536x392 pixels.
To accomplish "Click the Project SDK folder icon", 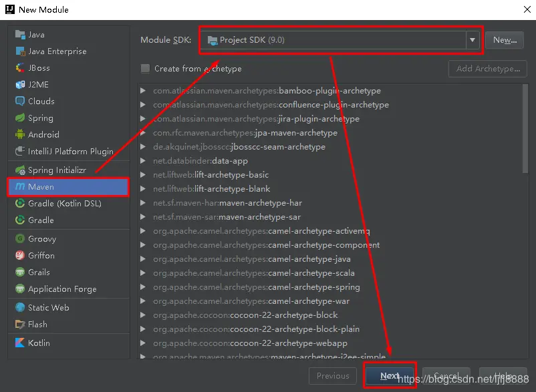I will (213, 40).
